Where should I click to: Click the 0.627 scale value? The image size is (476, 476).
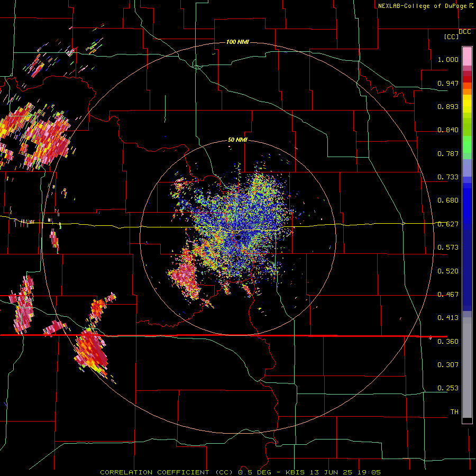click(448, 224)
